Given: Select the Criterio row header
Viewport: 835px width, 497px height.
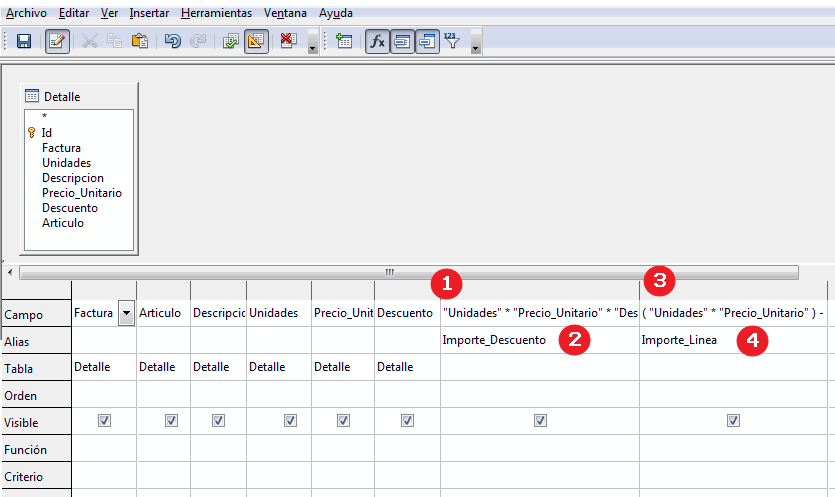Looking at the screenshot, I should click(37, 476).
